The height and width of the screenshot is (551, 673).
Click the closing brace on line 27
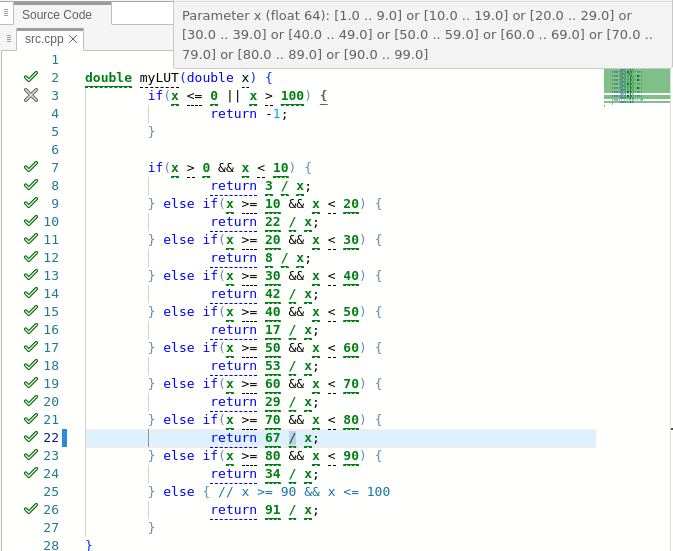(x=151, y=528)
